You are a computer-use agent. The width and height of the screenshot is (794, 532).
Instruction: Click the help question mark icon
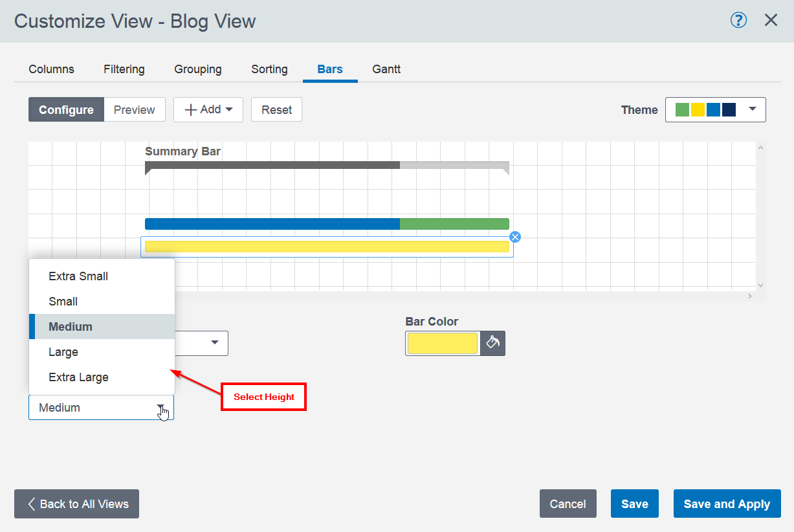(x=738, y=21)
